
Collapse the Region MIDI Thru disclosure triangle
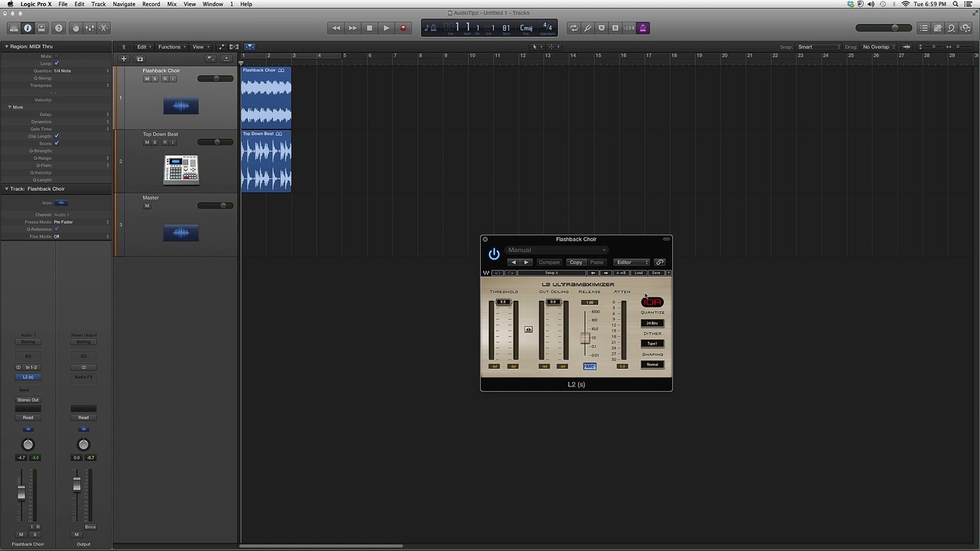click(6, 47)
